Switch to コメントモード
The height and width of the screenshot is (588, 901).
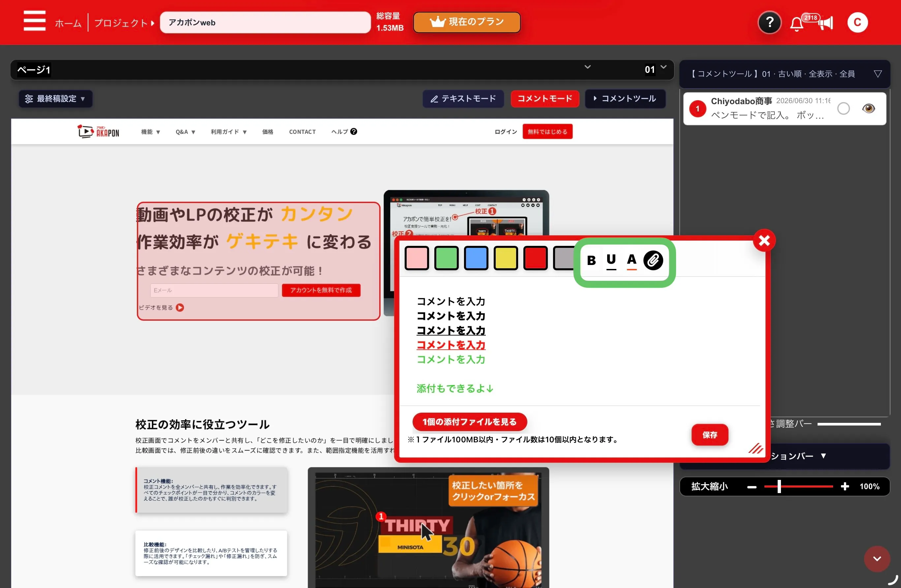(544, 99)
